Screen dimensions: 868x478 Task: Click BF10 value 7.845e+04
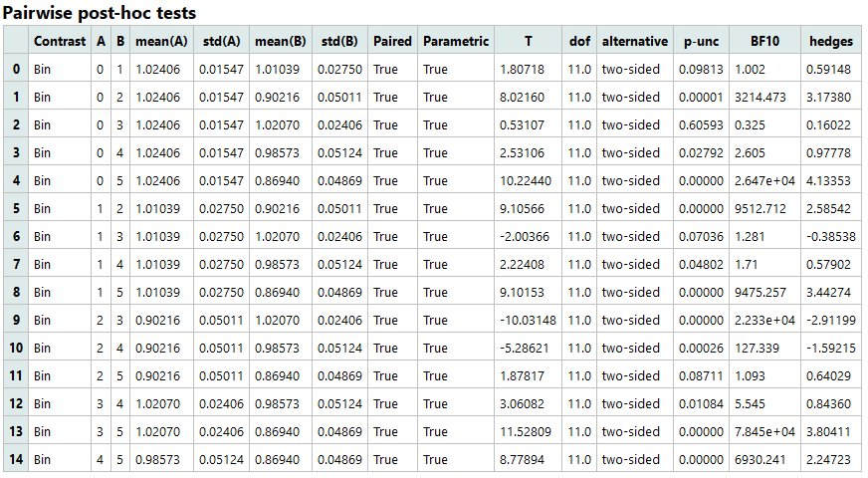pyautogui.click(x=764, y=431)
